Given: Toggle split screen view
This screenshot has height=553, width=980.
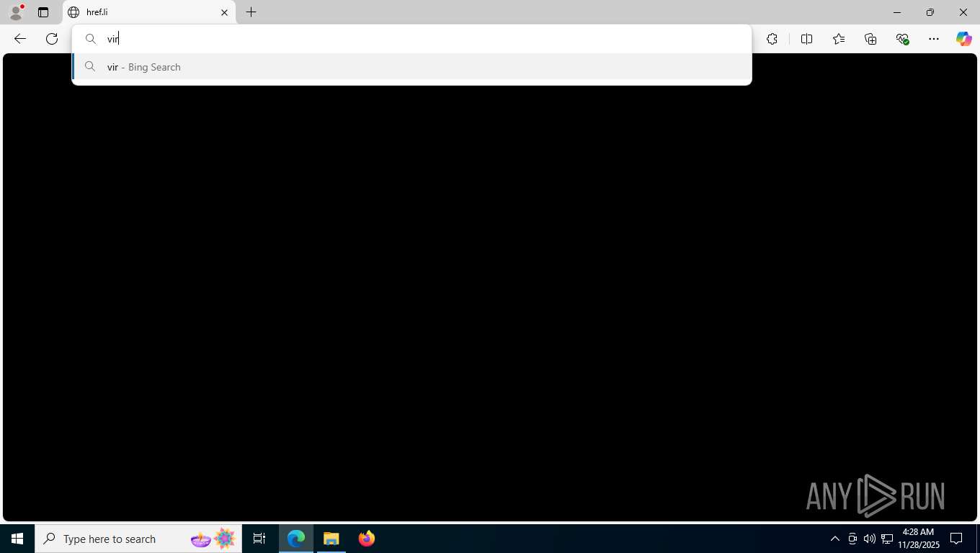Looking at the screenshot, I should (806, 39).
